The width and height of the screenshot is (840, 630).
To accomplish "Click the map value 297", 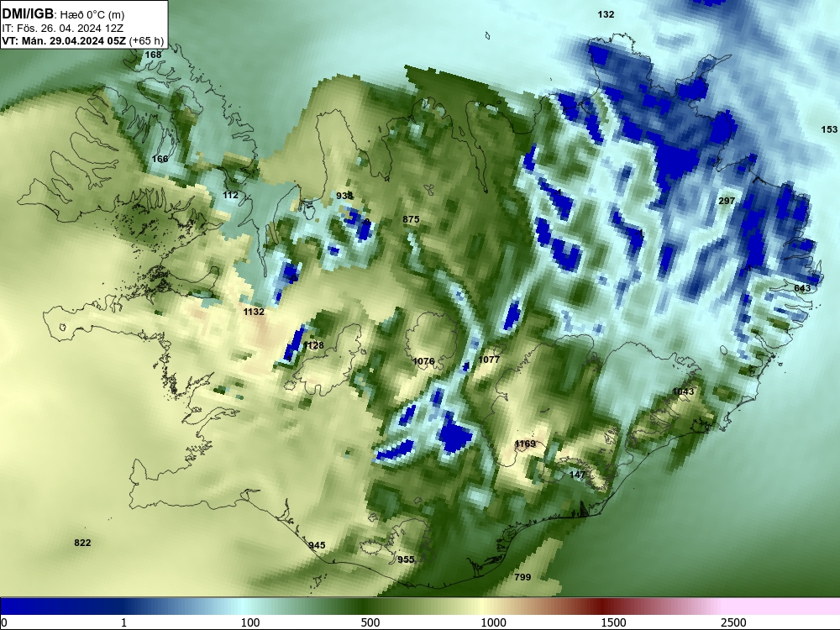I will click(x=727, y=201).
